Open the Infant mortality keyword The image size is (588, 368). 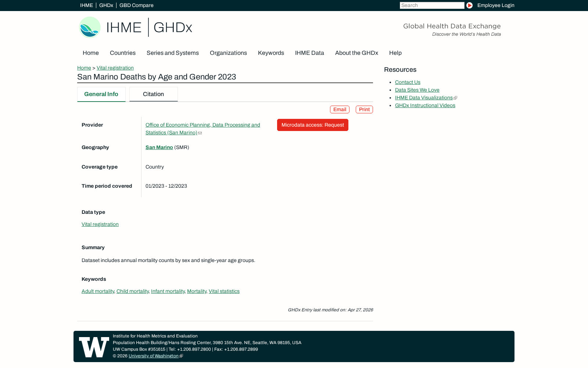coord(168,291)
